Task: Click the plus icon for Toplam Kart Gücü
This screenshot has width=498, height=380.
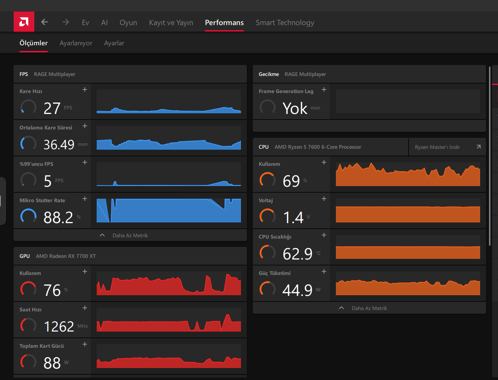Action: (x=85, y=344)
